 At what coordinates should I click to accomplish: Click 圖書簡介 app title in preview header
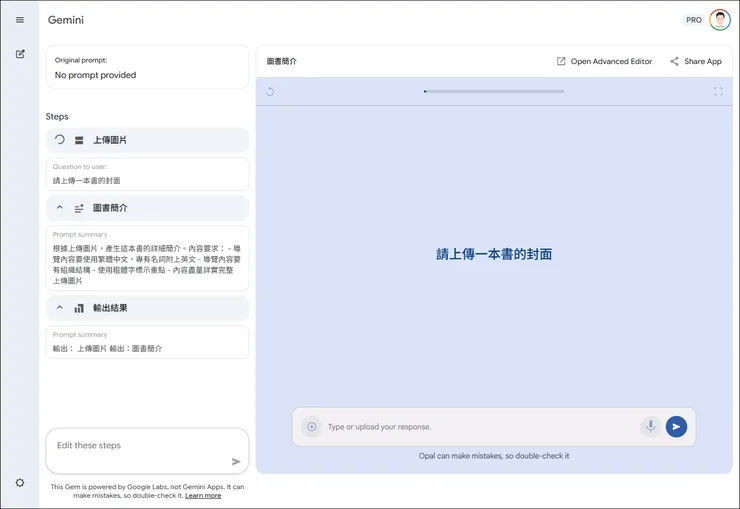[282, 61]
